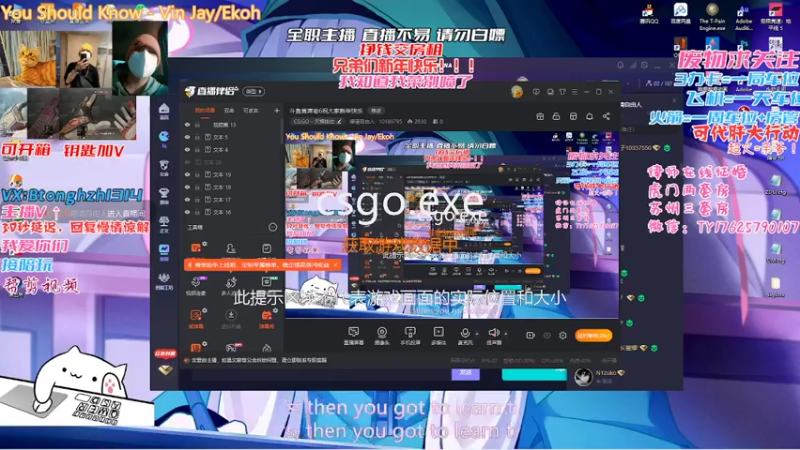800x450 pixels.
Task: Open the 视频连麦 tool in the toolbox
Action: point(196,285)
